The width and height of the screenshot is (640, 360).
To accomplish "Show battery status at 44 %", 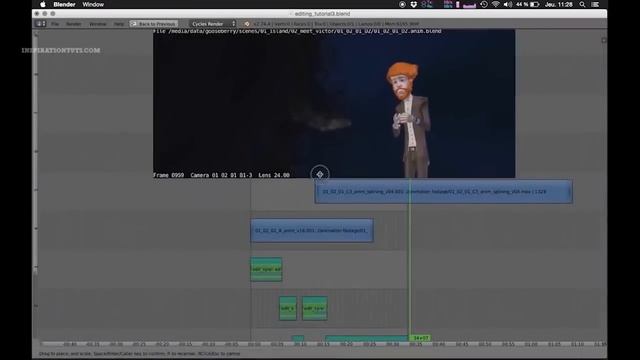I will coord(527,4).
